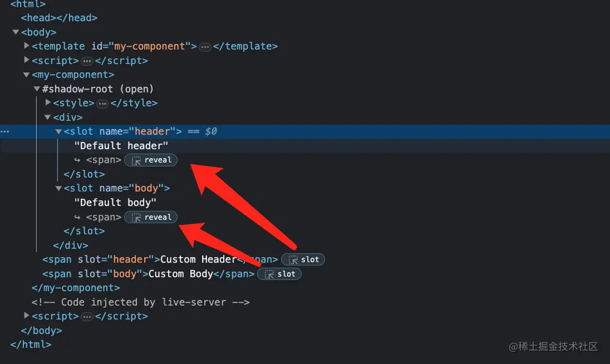The height and width of the screenshot is (364, 610).
Task: Click slot badge next to Custom Body span
Action: click(279, 274)
